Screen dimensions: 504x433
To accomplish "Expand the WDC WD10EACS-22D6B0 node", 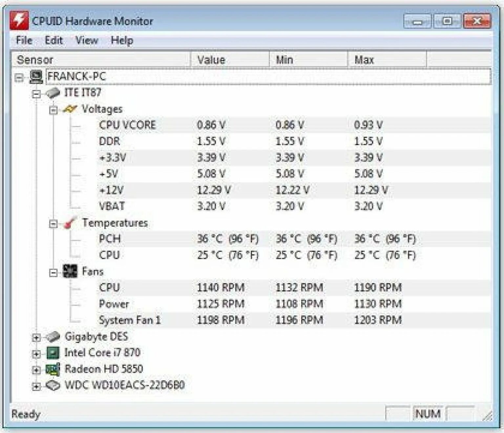I will pyautogui.click(x=36, y=386).
